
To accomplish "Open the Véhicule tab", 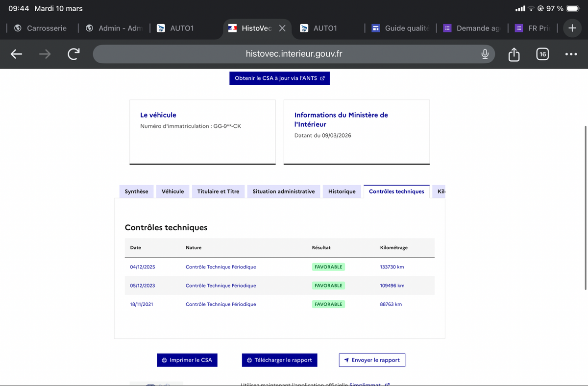I will pyautogui.click(x=173, y=192).
